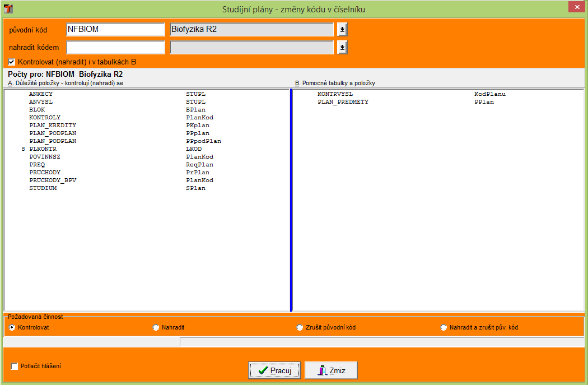Select Zrušit původní kód radio option
588x385 pixels.
tap(300, 327)
